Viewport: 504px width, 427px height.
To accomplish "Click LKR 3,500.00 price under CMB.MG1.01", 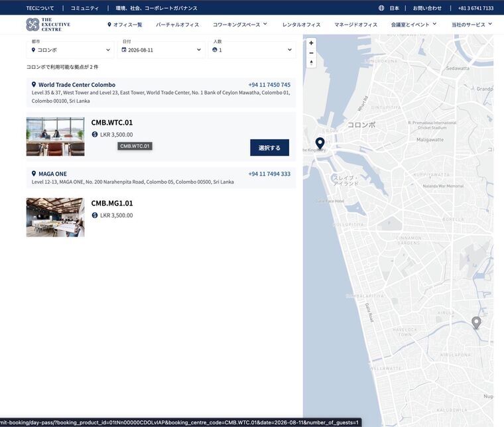I will coord(116,215).
